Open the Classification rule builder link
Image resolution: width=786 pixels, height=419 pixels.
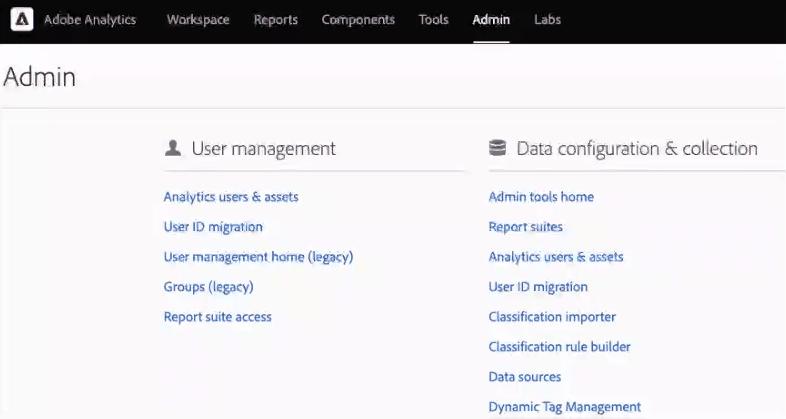click(x=559, y=347)
